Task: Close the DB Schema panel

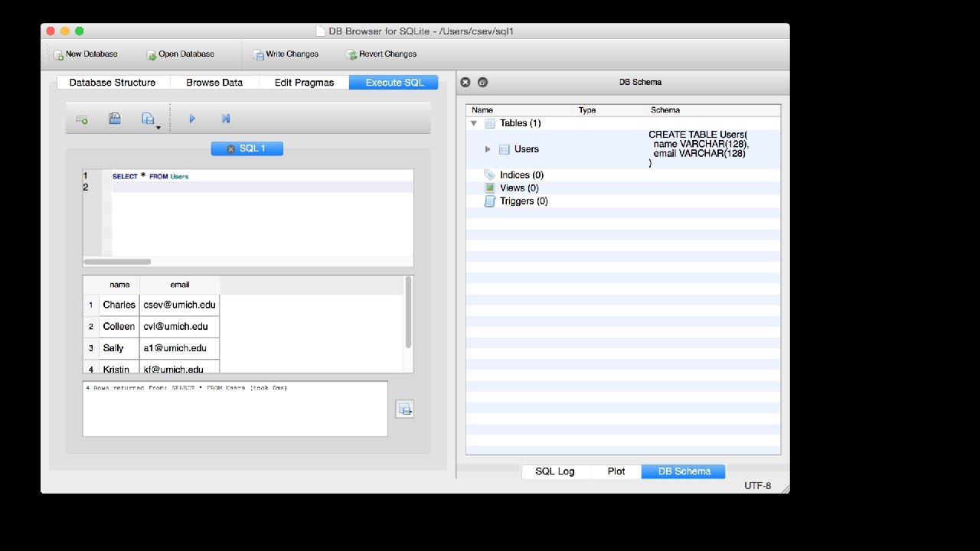Action: [465, 83]
